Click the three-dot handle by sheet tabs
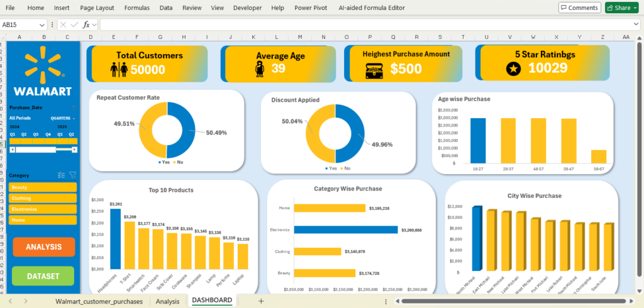644x308 pixels. [x=386, y=301]
